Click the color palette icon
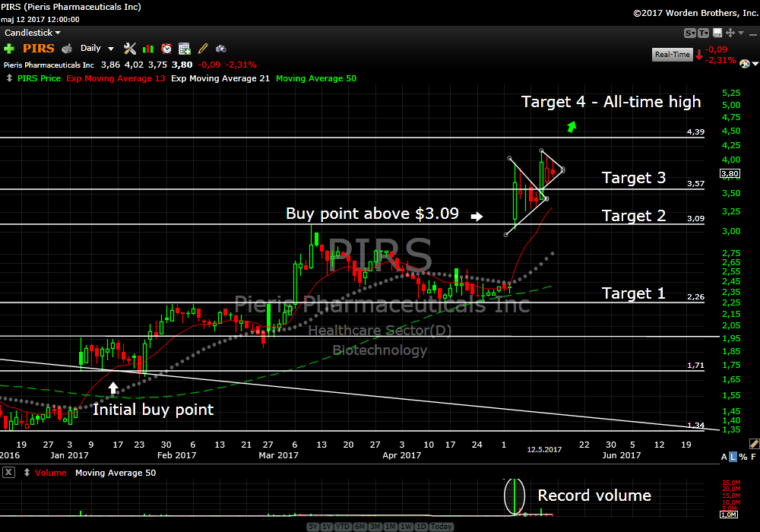The width and height of the screenshot is (760, 532). coord(745,64)
